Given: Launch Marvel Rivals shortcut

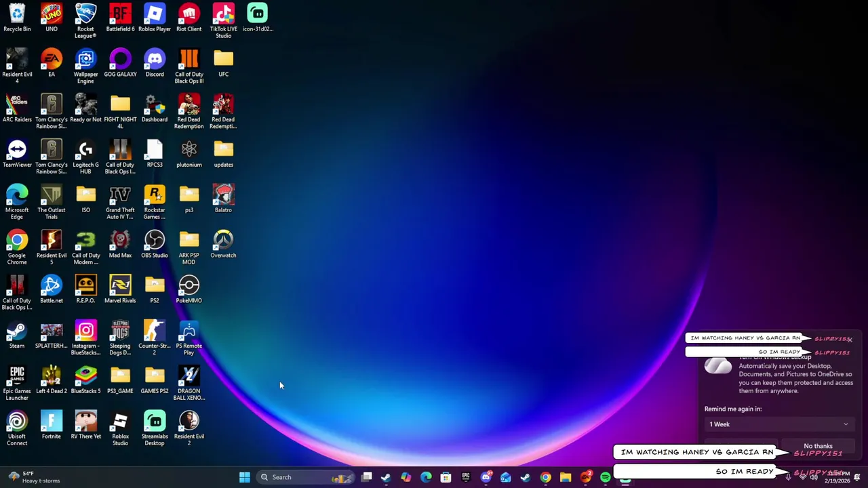Looking at the screenshot, I should pyautogui.click(x=120, y=290).
